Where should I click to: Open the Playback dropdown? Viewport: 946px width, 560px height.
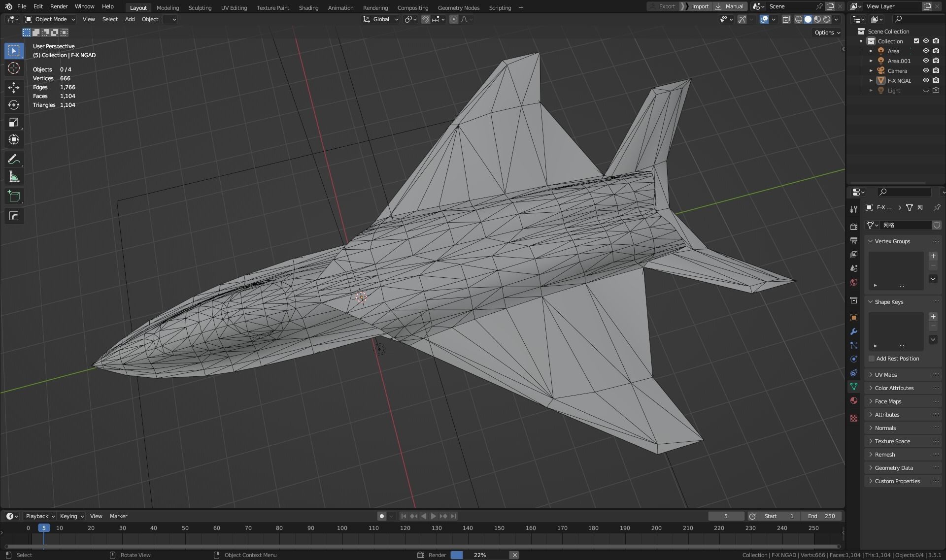[x=40, y=516]
